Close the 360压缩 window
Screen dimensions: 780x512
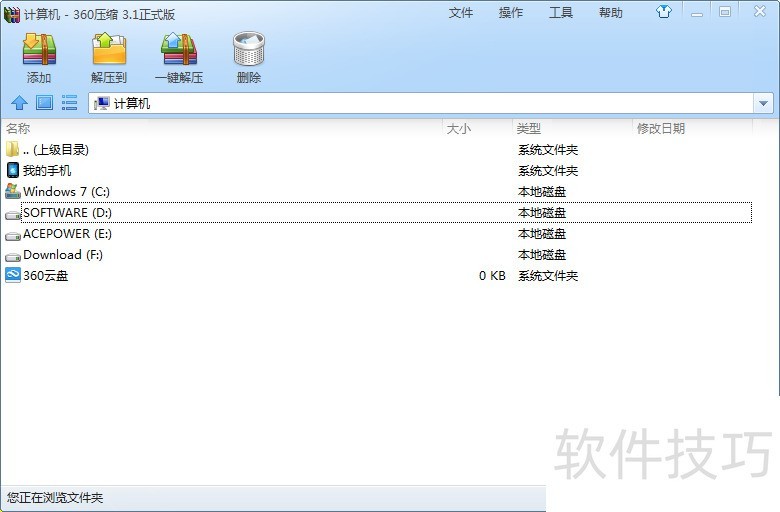pos(760,11)
